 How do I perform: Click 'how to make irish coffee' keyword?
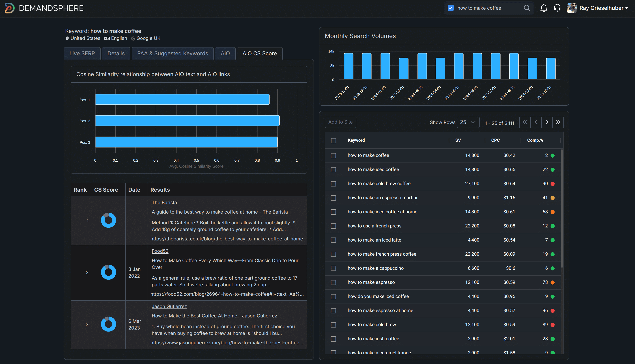373,339
